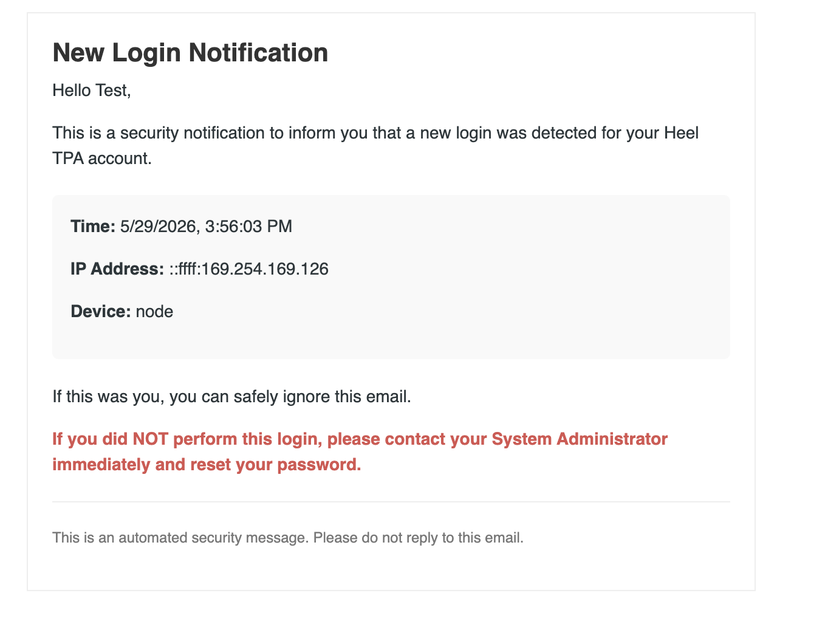The width and height of the screenshot is (825, 644).
Task: Click the New Login Notification heading
Action: click(190, 53)
